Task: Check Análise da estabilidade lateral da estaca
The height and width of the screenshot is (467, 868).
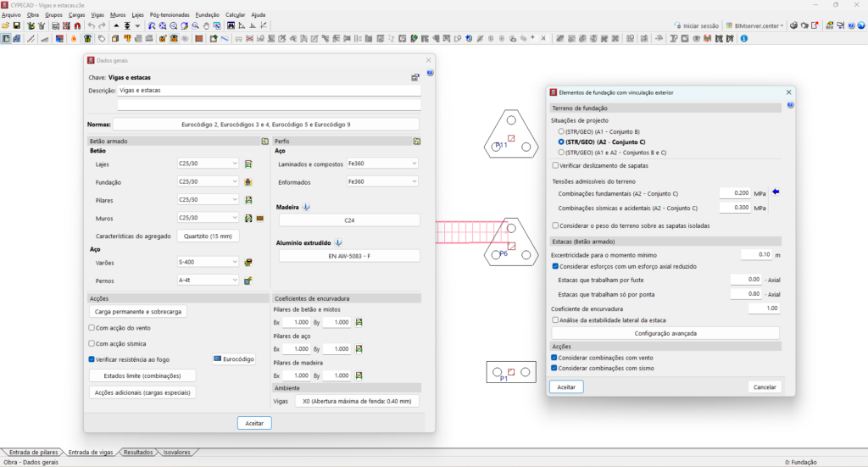Action: (555, 320)
